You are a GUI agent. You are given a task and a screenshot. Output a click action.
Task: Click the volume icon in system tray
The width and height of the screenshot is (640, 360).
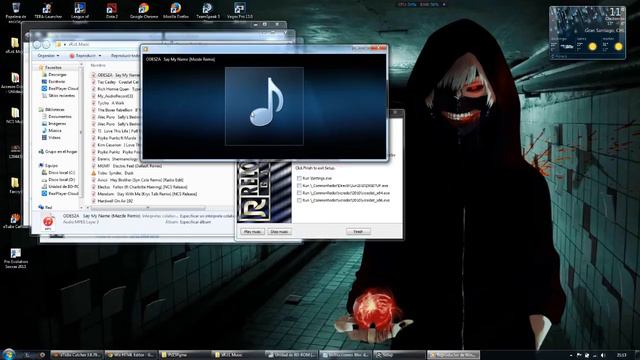pos(603,355)
